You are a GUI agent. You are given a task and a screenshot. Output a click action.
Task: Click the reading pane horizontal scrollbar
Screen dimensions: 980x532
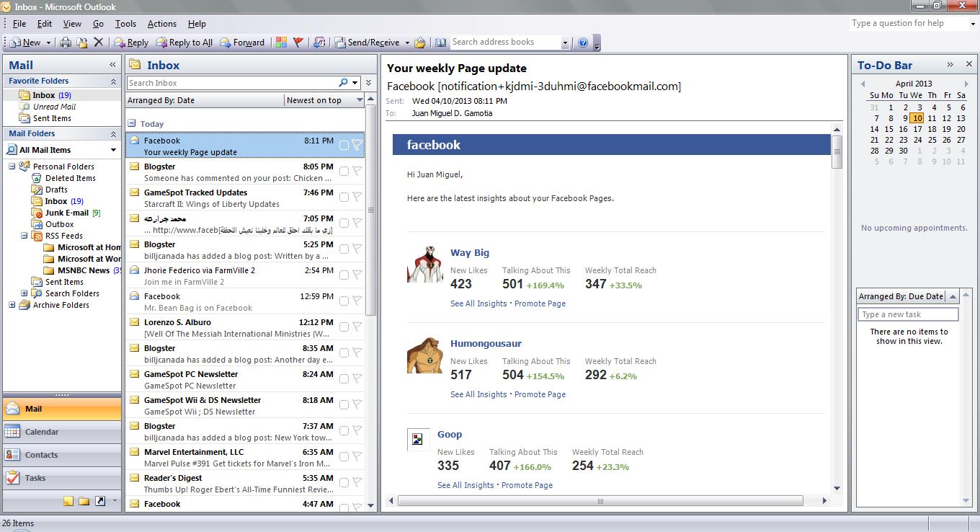[x=600, y=500]
